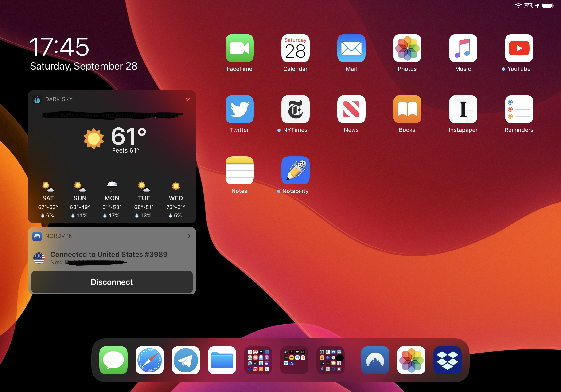
Task: Open Telegram in the dock
Action: (x=186, y=360)
